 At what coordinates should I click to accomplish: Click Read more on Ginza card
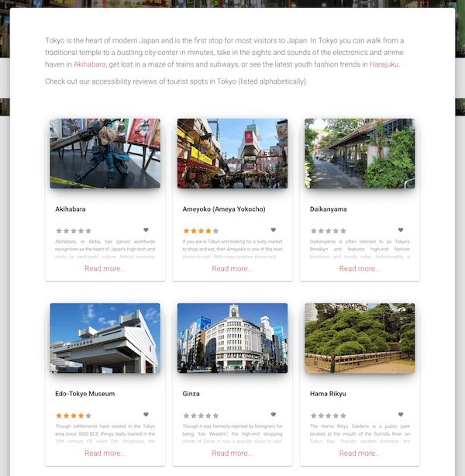[232, 454]
